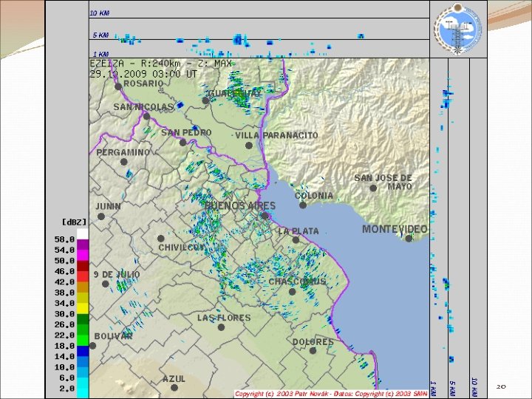The image size is (532, 399).
Task: Click the dark green 26.0 dBZ legend color
Action: [83, 319]
